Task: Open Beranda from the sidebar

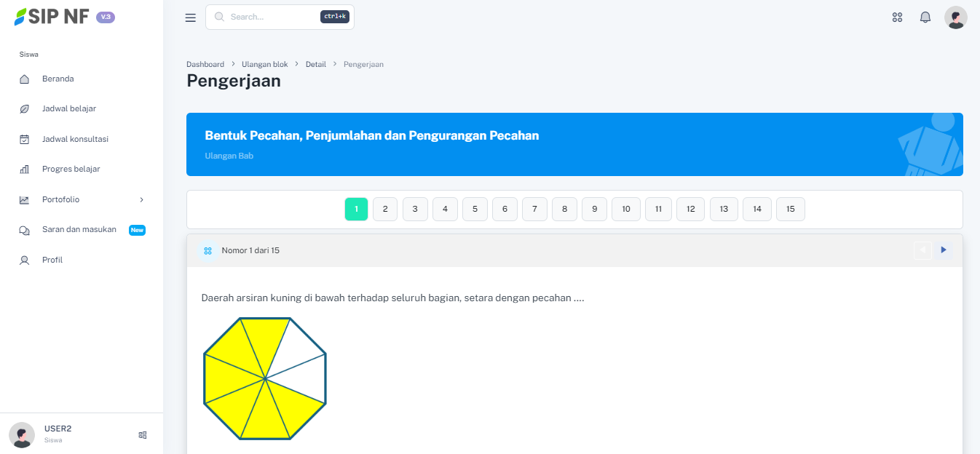Action: 58,79
